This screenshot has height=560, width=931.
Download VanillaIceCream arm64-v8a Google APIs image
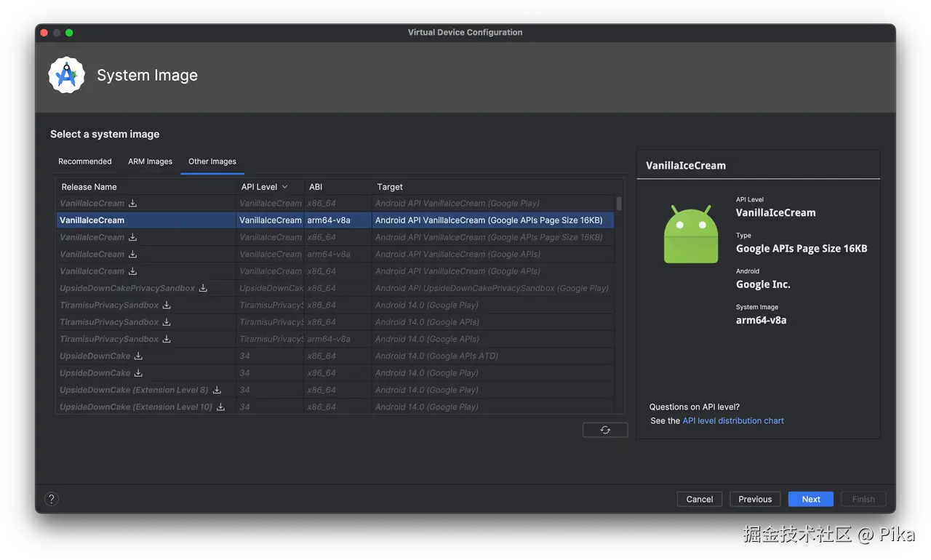132,255
